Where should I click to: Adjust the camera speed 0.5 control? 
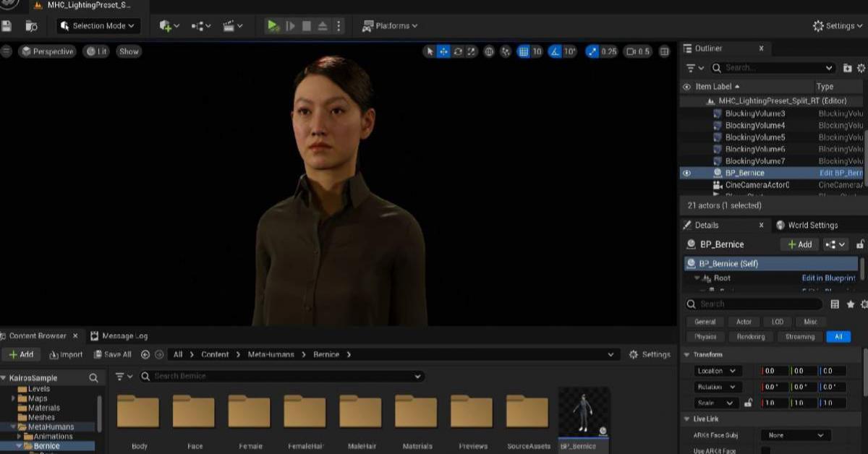click(638, 51)
